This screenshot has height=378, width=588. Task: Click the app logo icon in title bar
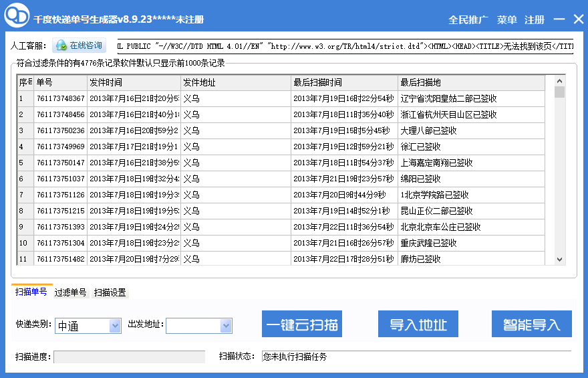tap(17, 17)
